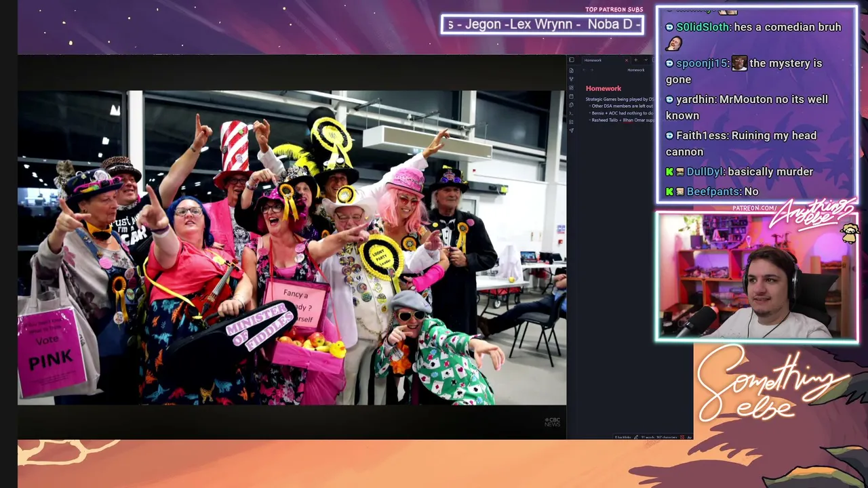
Task: Click the Faith1ess username in chat
Action: pos(702,136)
